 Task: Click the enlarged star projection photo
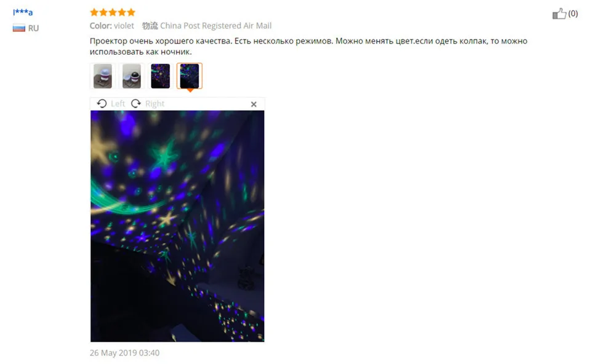click(x=177, y=226)
